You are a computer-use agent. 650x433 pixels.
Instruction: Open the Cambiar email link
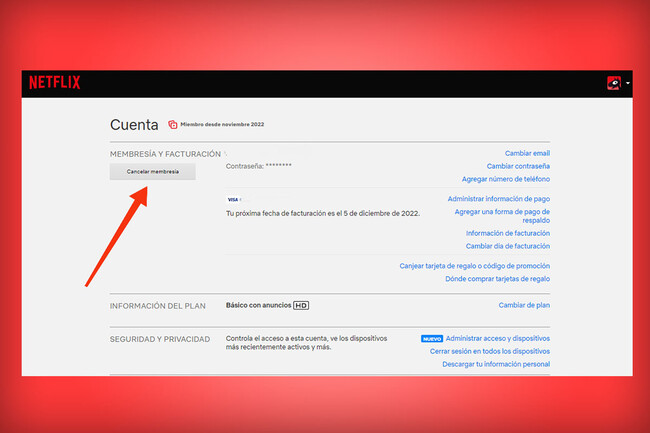pyautogui.click(x=527, y=153)
